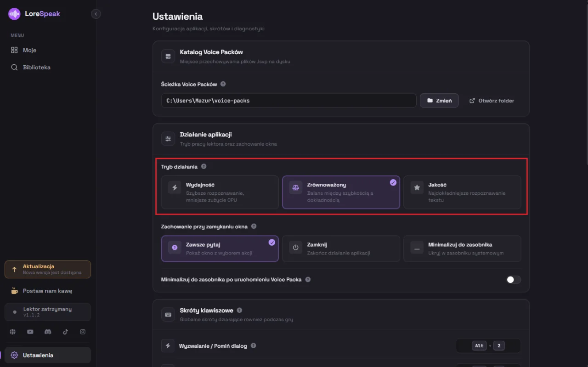Click the LoreSpeak logo icon

pos(14,14)
